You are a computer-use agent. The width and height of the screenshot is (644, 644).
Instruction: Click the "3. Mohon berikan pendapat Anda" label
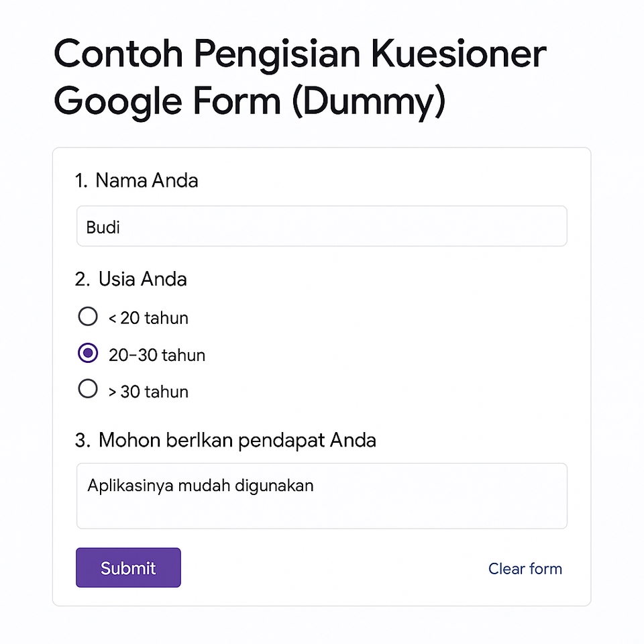pos(225,440)
